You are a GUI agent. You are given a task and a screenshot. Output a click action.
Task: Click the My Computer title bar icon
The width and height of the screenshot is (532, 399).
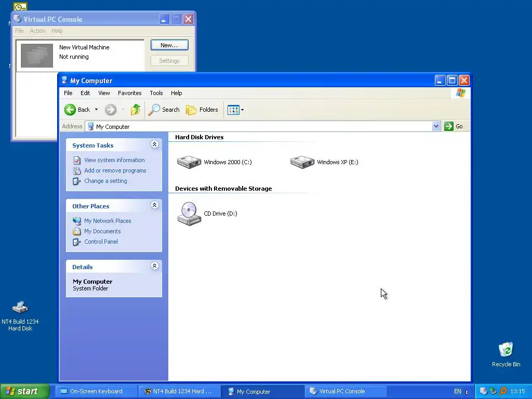click(64, 81)
